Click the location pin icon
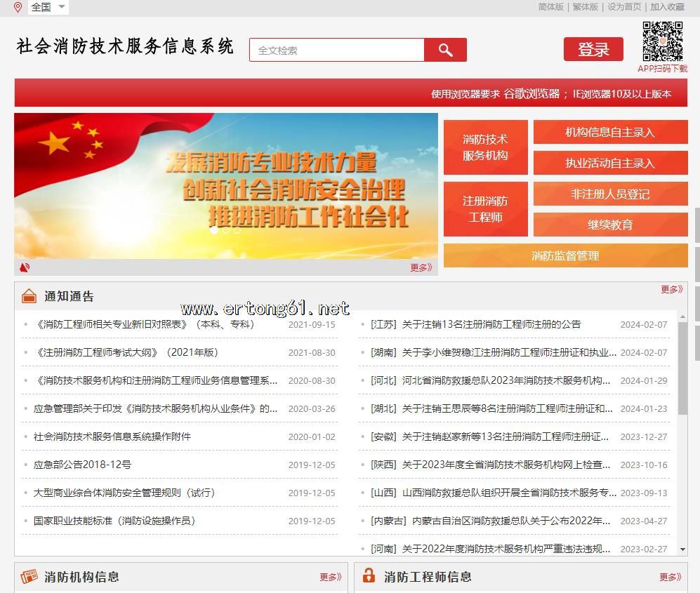 tap(18, 7)
